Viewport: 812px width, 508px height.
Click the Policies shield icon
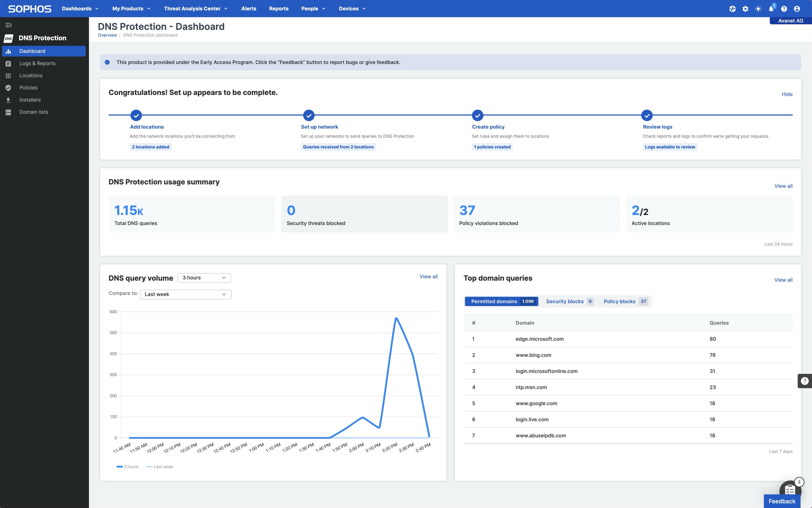(8, 88)
